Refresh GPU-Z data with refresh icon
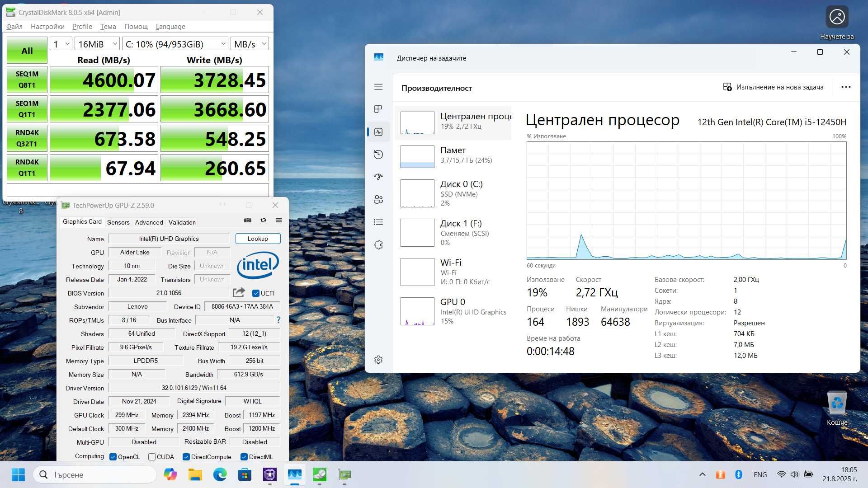The height and width of the screenshot is (488, 868). [263, 220]
